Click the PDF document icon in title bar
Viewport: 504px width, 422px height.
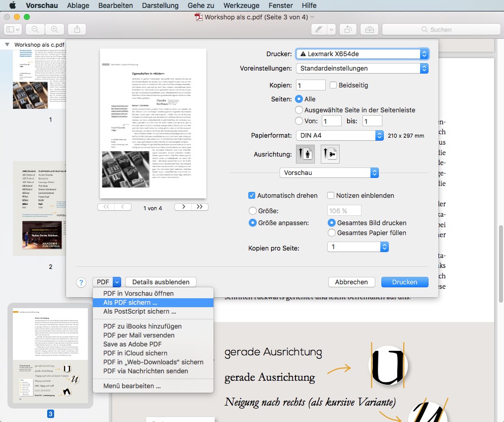tap(199, 17)
